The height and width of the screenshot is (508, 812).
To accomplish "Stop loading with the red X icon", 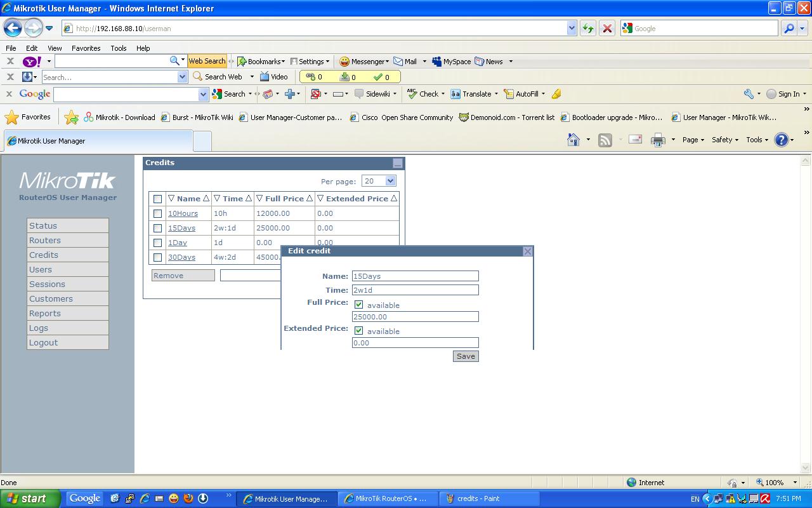I will [x=607, y=29].
